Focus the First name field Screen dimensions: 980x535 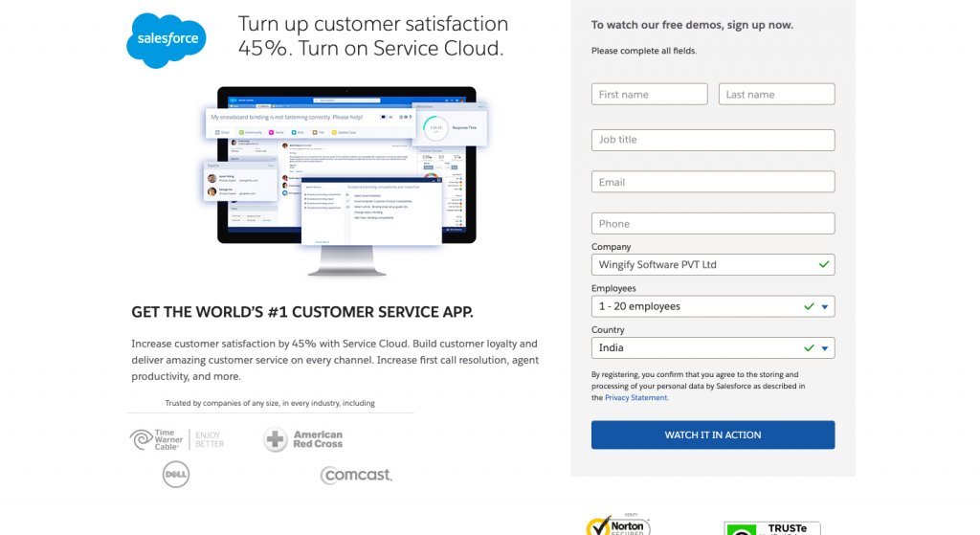tap(650, 95)
